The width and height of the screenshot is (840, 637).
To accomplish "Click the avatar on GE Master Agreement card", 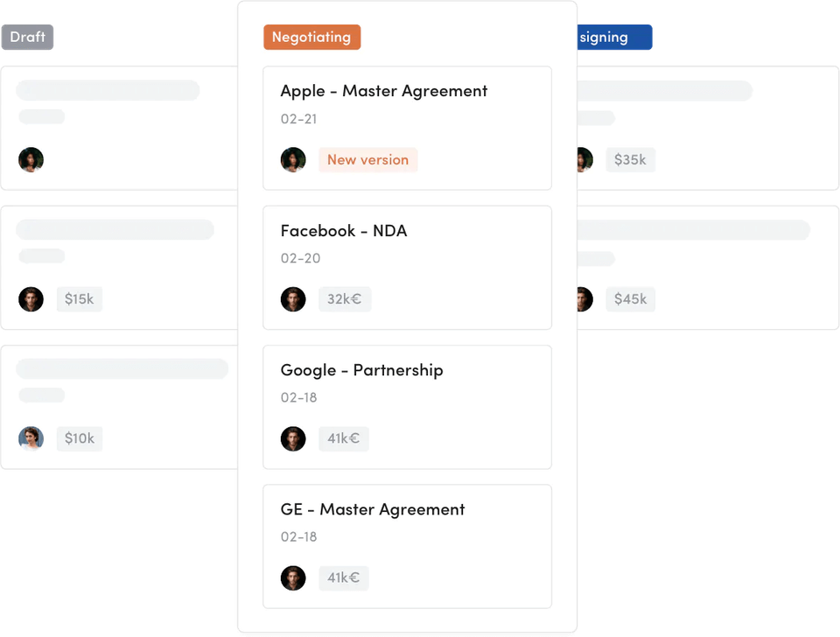I will click(x=293, y=577).
